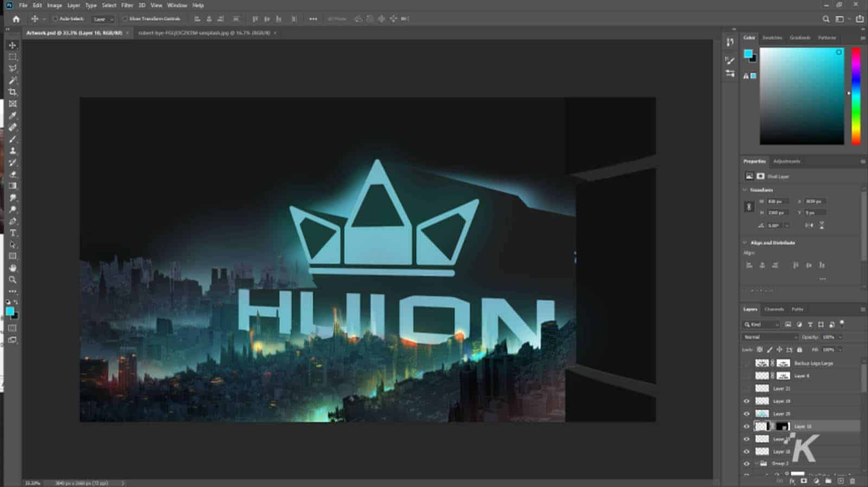Open more align options in options bar
This screenshot has height=487, width=868.
(313, 19)
